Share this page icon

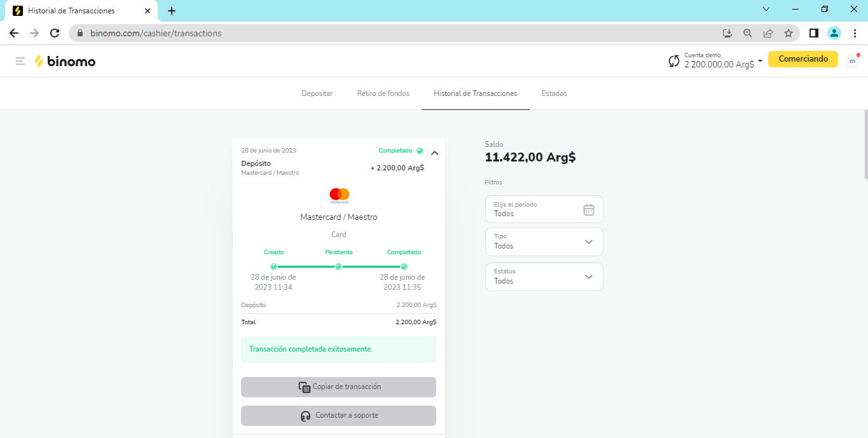768,33
